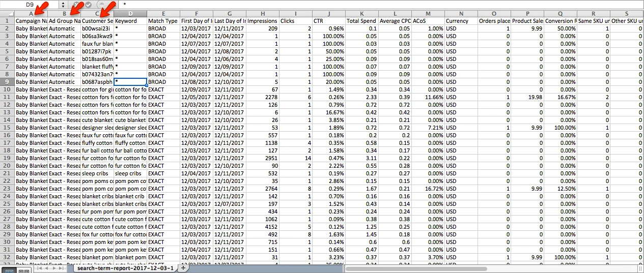Click Last Day date 12/06/2017 in row 6
The height and width of the screenshot is (273, 644).
tap(230, 59)
